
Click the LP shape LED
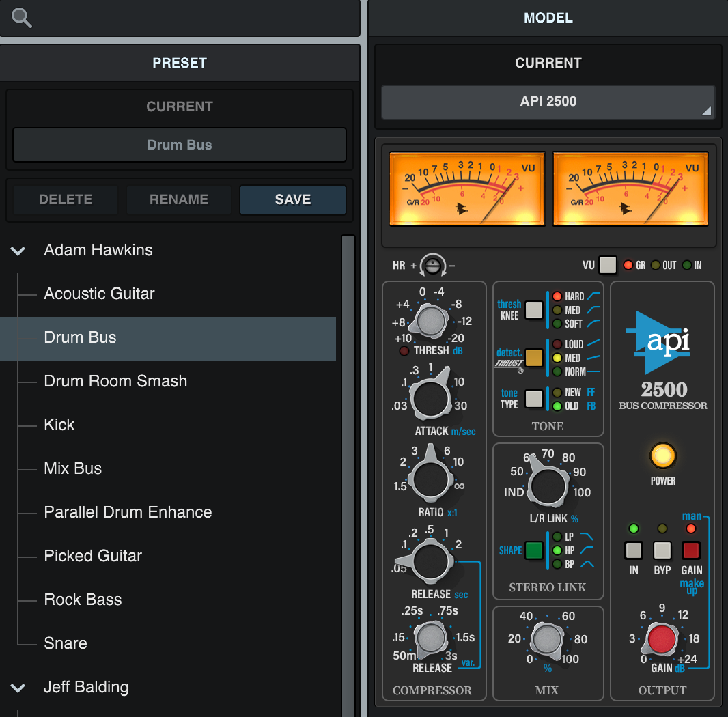557,537
